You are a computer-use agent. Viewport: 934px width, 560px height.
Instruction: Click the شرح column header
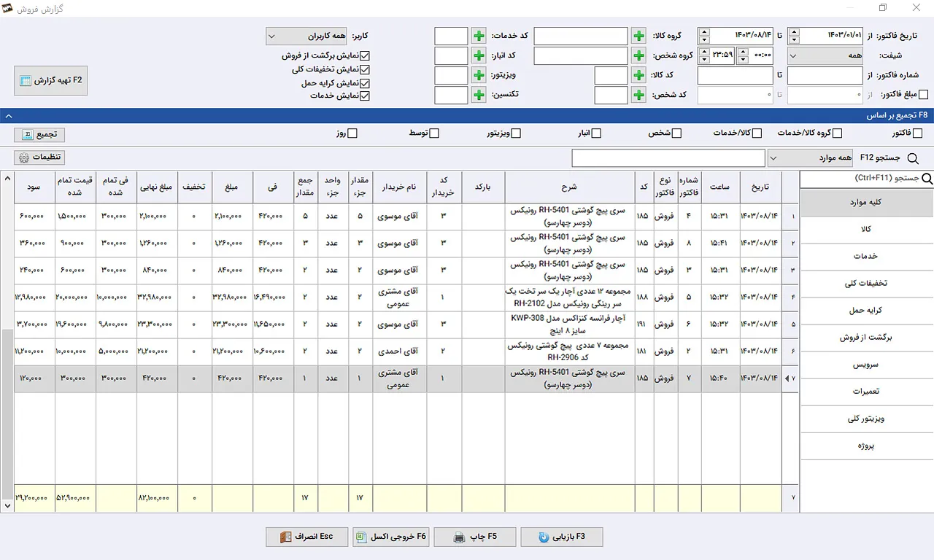pos(569,187)
